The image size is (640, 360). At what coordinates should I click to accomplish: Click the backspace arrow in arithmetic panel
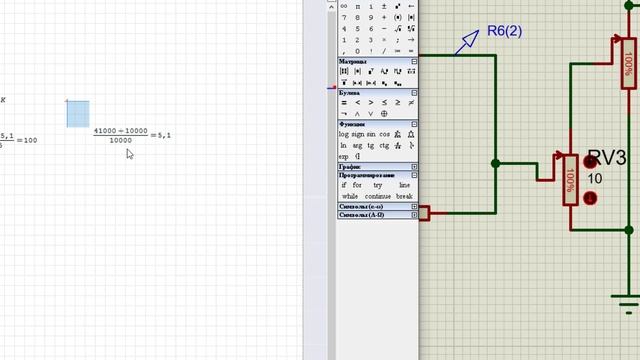(411, 7)
